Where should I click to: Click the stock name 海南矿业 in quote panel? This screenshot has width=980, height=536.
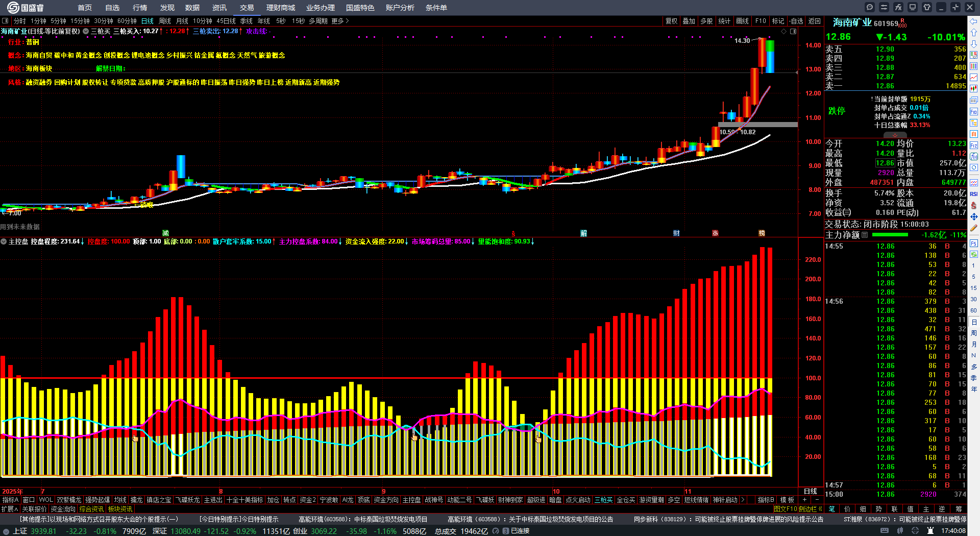point(852,22)
